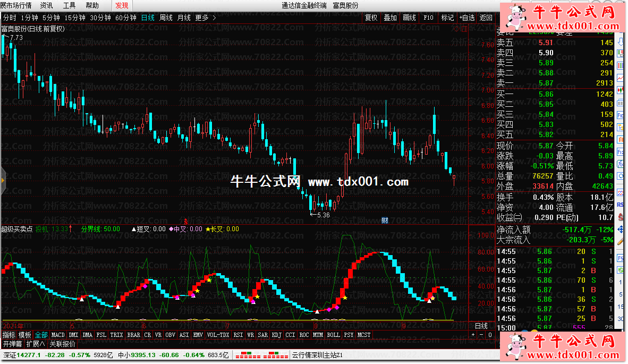Switch indicator to KDJ
The height and width of the screenshot is (364, 628).
[x=277, y=335]
